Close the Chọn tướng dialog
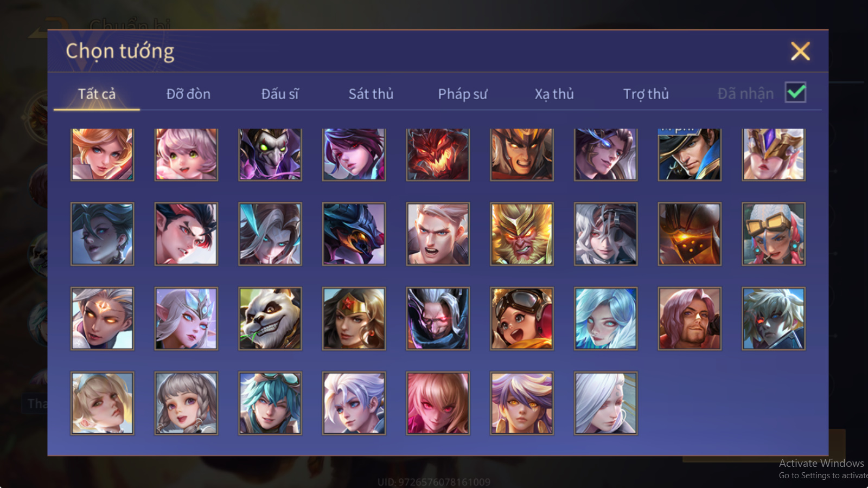868x488 pixels. coord(800,51)
